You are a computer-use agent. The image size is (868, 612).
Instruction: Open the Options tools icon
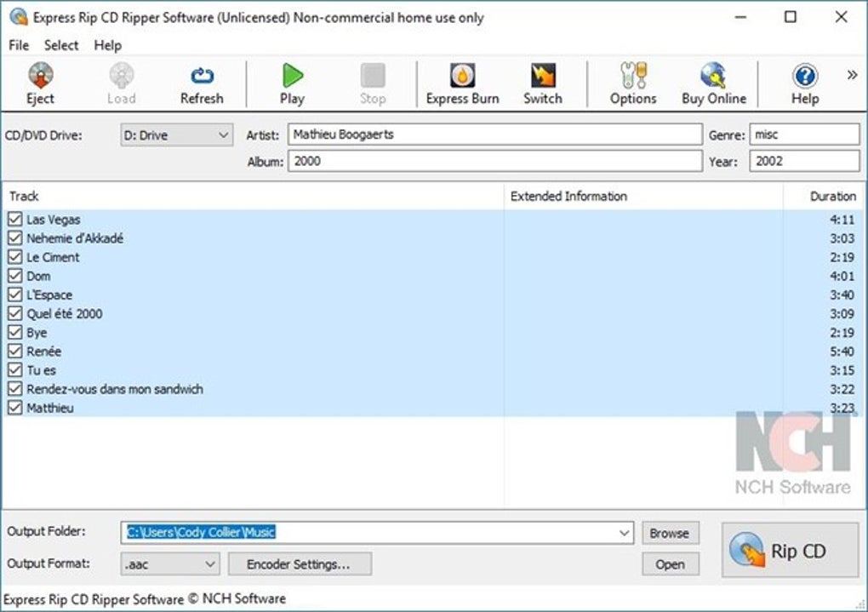[x=633, y=75]
